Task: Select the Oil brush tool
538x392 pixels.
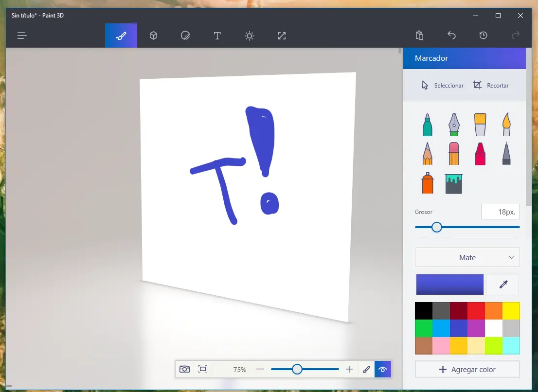Action: point(480,125)
